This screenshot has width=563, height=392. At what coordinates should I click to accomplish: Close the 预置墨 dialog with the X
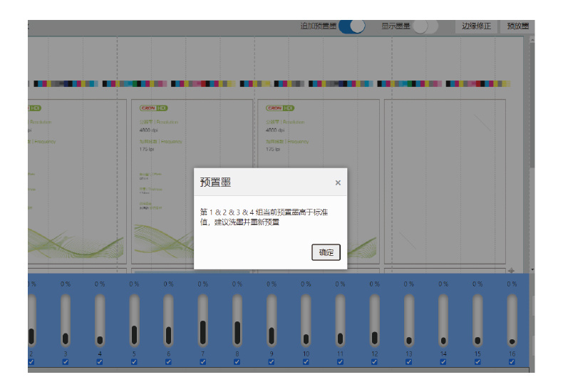(x=338, y=183)
